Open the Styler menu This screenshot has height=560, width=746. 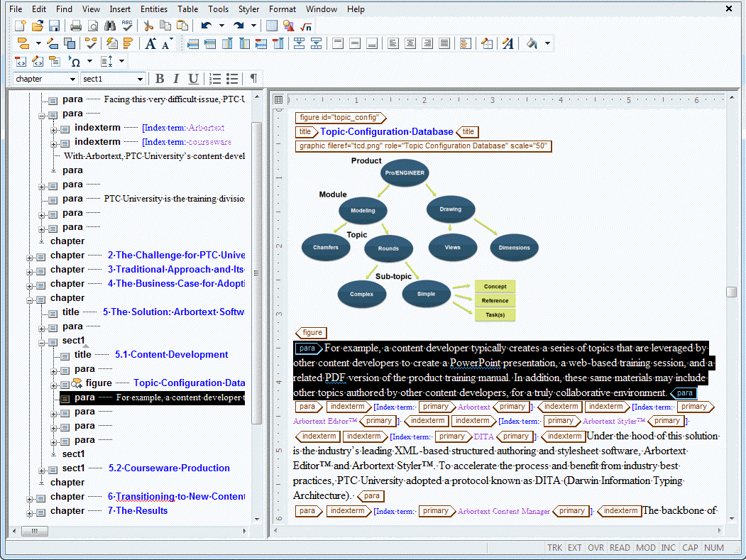248,9
